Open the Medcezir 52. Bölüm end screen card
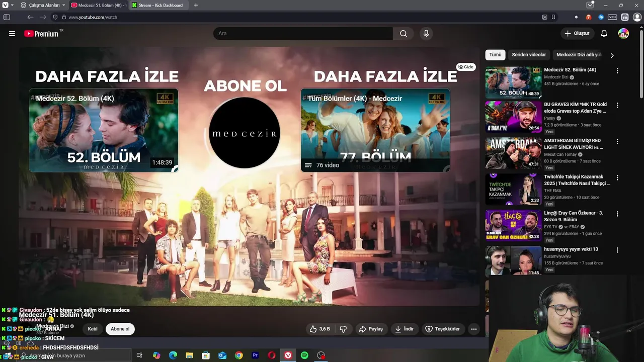Screen dimensions: 644x362 [x=104, y=130]
